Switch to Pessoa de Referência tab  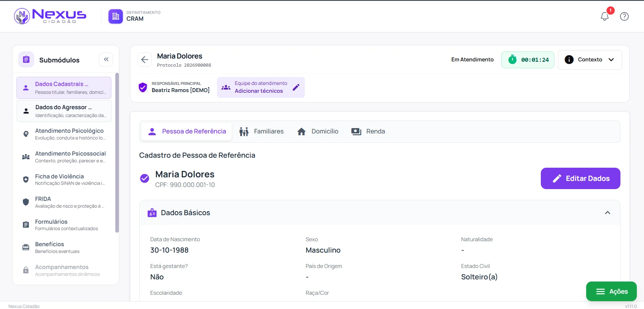tap(187, 131)
